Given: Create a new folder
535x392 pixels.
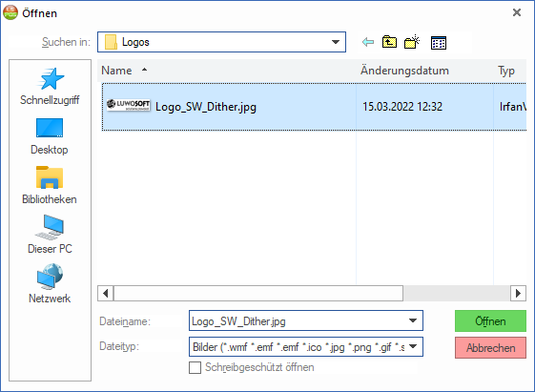Looking at the screenshot, I should pos(412,42).
